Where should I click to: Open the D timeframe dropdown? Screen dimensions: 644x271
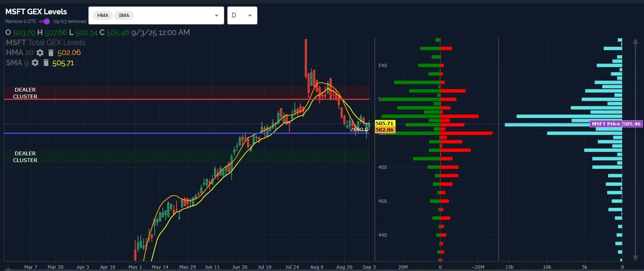(242, 15)
